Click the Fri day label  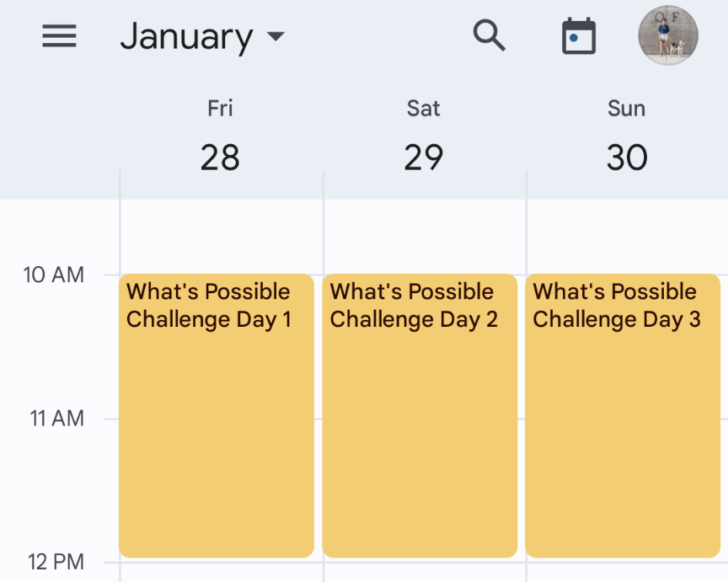(220, 108)
